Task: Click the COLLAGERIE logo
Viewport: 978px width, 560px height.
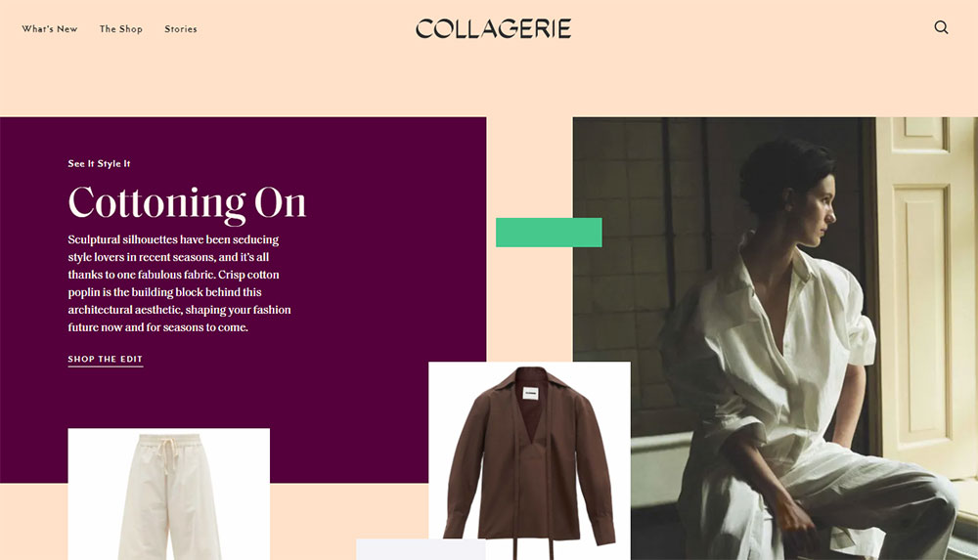Action: [493, 28]
